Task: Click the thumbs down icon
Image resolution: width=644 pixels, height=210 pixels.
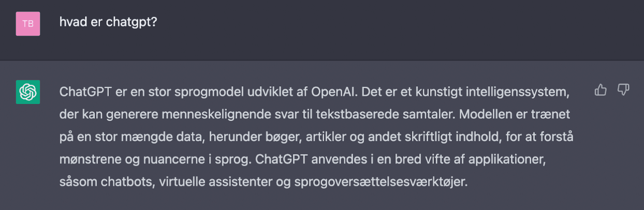Action: click(x=623, y=91)
